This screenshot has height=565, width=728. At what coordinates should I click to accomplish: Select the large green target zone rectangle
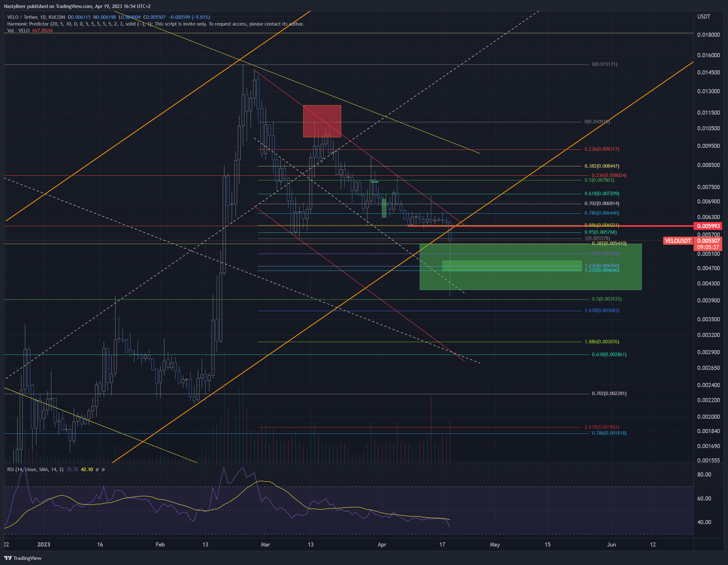[x=530, y=267]
